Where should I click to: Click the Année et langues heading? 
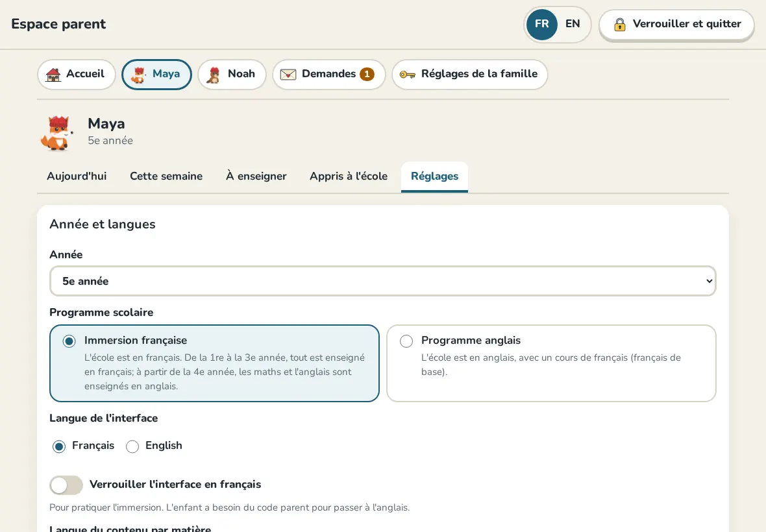pyautogui.click(x=103, y=224)
